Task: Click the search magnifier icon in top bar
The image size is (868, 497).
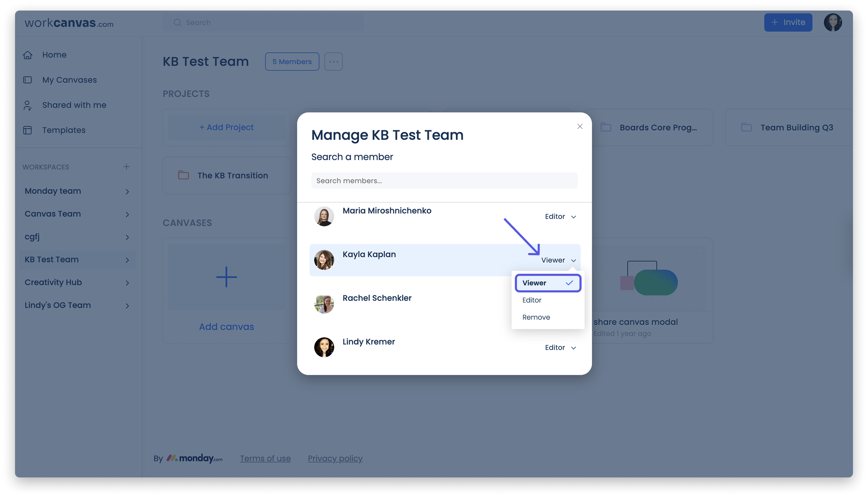Action: pyautogui.click(x=177, y=23)
